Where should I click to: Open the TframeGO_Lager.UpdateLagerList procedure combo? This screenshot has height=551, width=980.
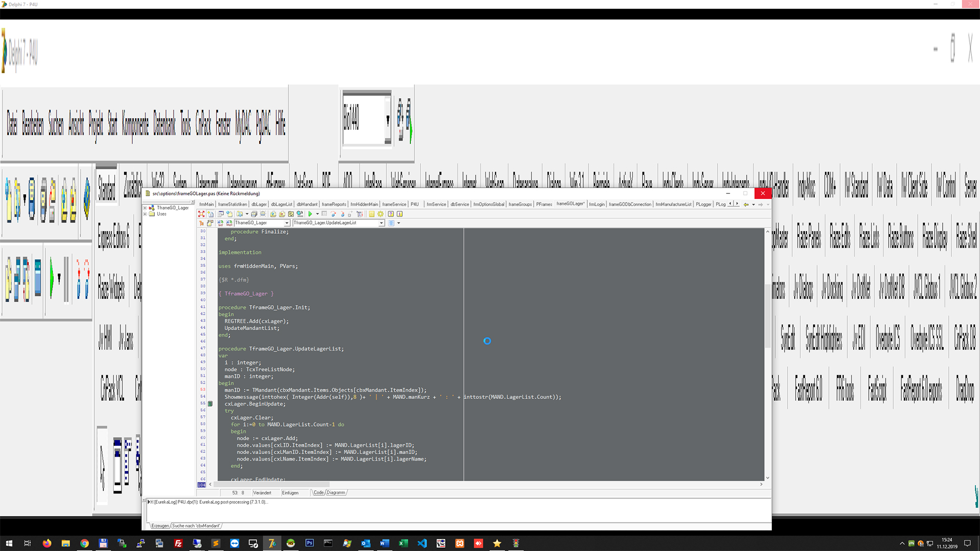point(381,223)
